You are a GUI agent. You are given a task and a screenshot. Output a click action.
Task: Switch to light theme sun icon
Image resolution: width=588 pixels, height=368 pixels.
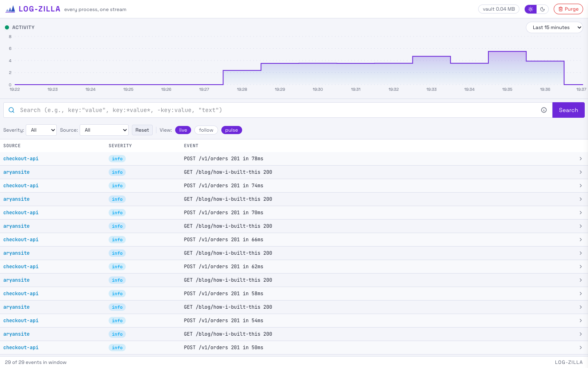530,9
